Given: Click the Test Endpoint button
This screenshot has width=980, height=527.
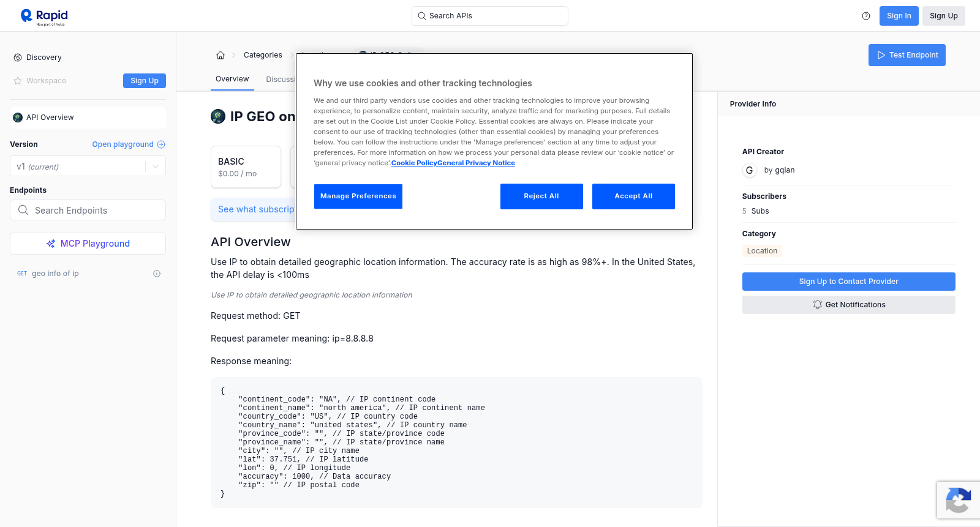Looking at the screenshot, I should click(907, 55).
